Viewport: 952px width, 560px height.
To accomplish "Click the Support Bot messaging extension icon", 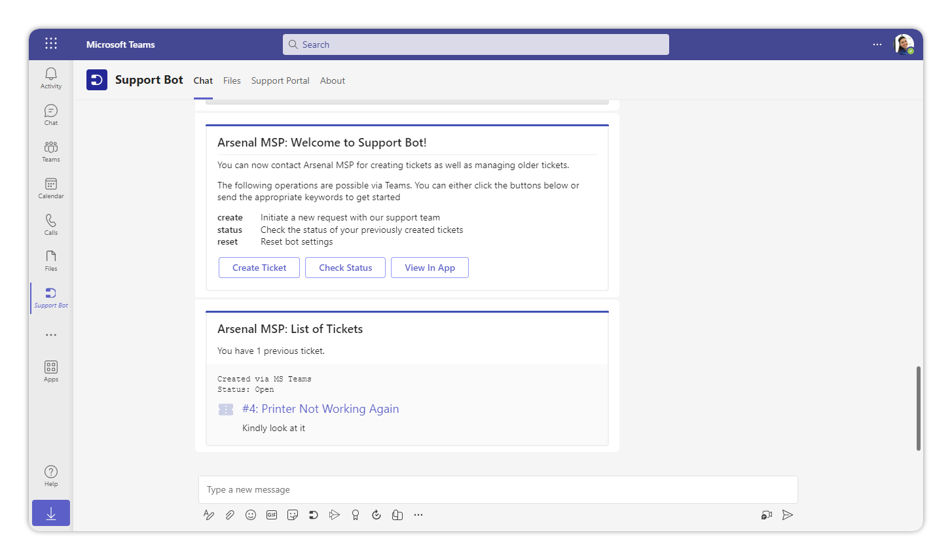I will [314, 515].
